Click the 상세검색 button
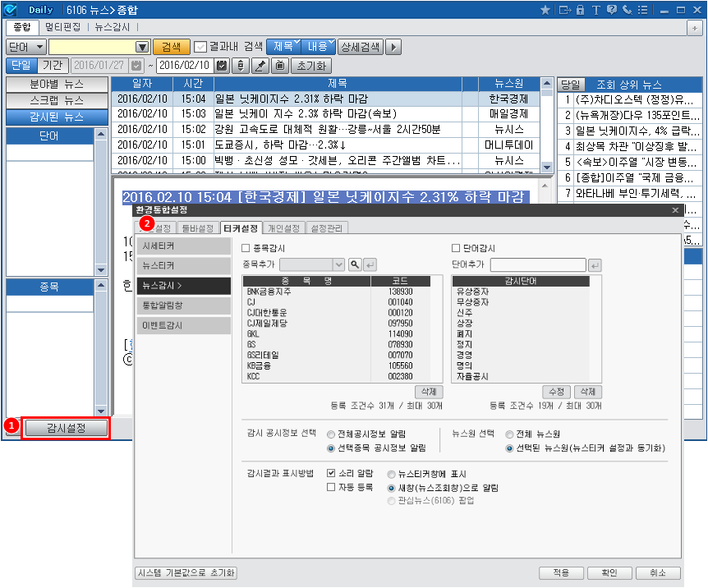Screen dimensions: 708x588 tap(361, 47)
